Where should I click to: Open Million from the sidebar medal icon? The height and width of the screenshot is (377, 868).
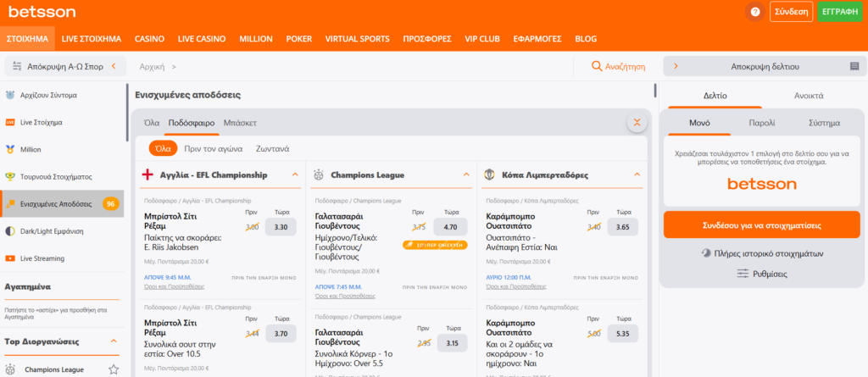(x=10, y=149)
